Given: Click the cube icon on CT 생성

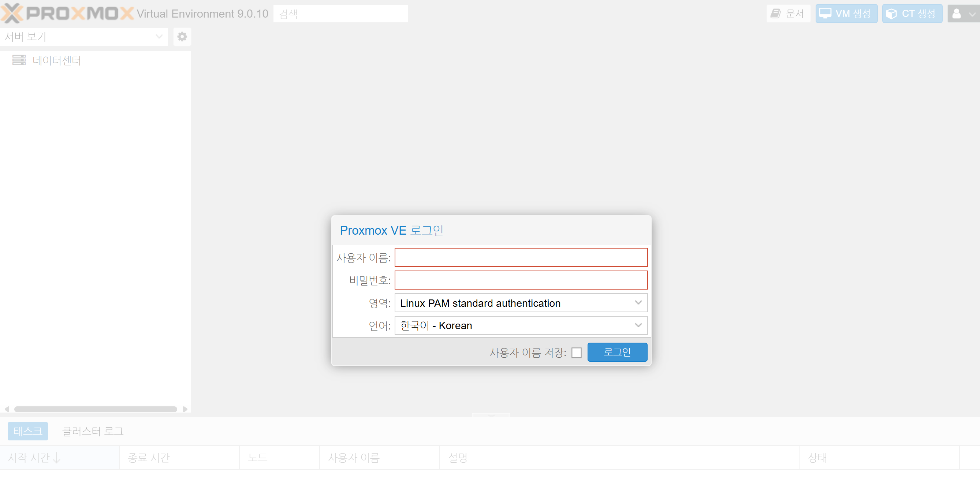Looking at the screenshot, I should pyautogui.click(x=891, y=14).
